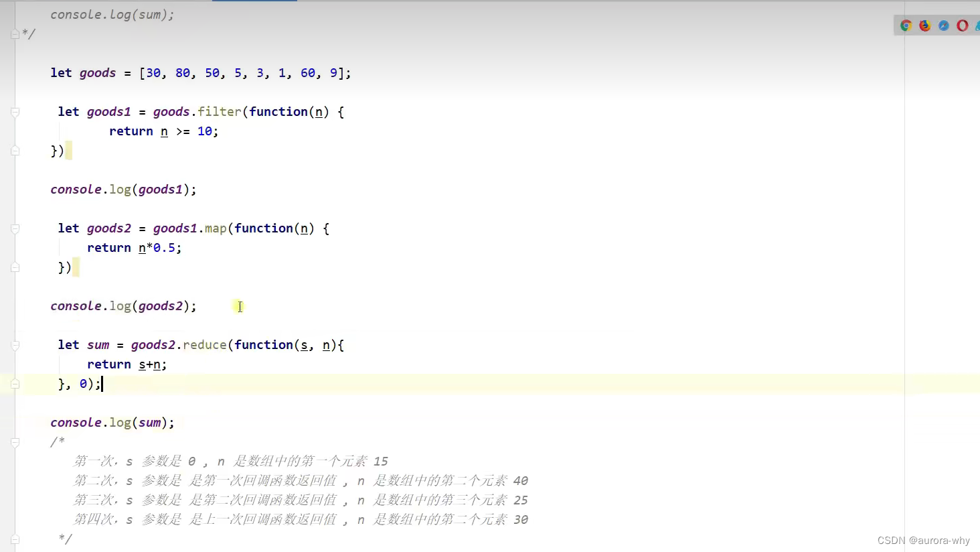Click the 'goods1' variable in the filter declaration

click(109, 112)
